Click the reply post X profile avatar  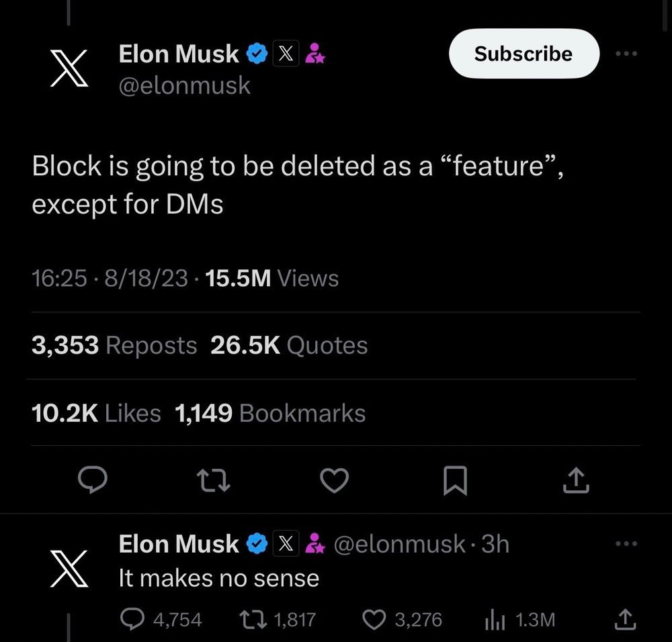[x=71, y=568]
